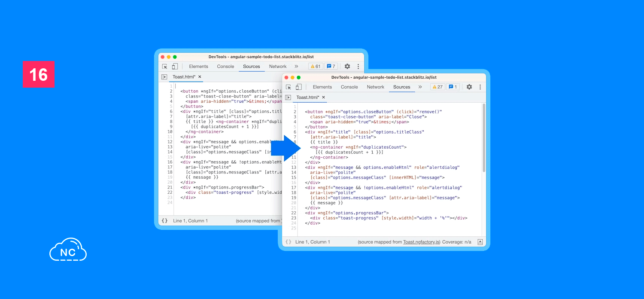Open Elements tab in front DevTools window

322,87
